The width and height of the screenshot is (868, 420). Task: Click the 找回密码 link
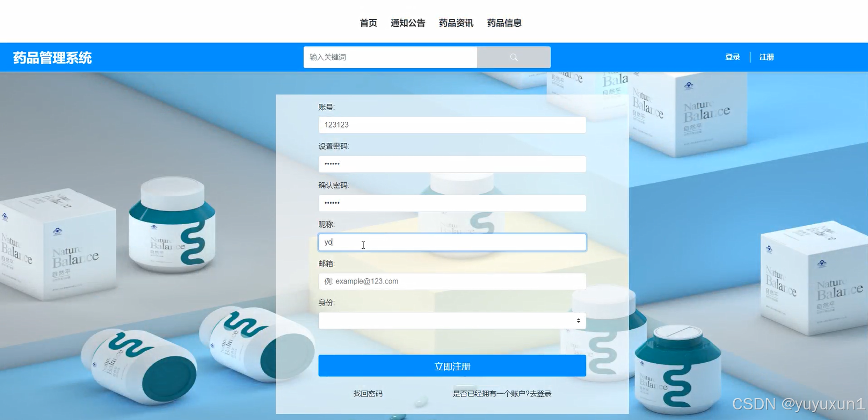click(x=368, y=394)
